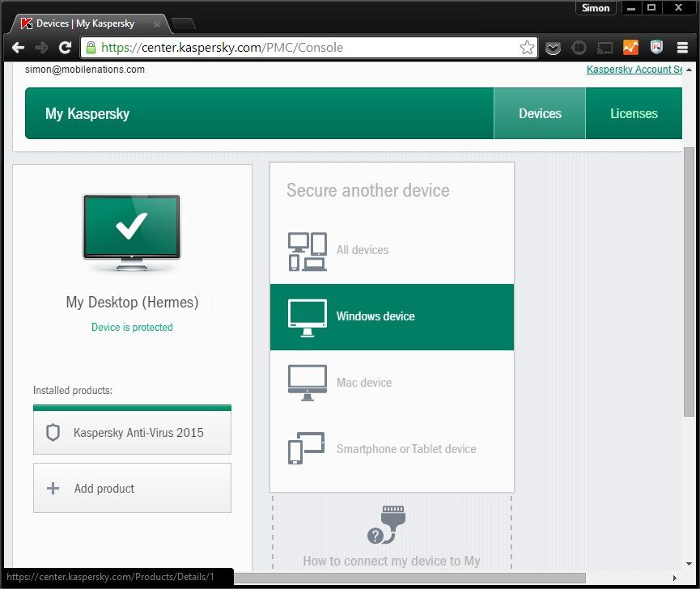Select All devices option
The height and width of the screenshot is (589, 700).
point(392,251)
